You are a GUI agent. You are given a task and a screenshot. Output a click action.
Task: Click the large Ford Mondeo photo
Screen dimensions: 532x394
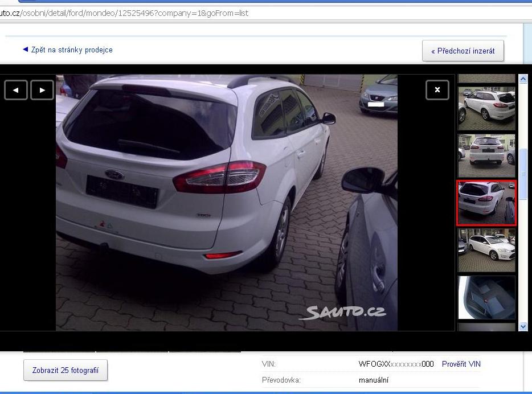tap(226, 202)
